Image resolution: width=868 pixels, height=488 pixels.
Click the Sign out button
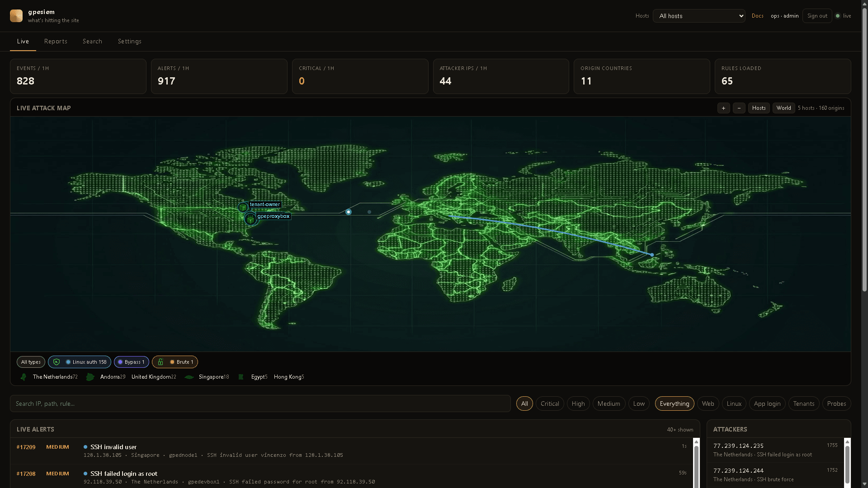[x=817, y=16]
